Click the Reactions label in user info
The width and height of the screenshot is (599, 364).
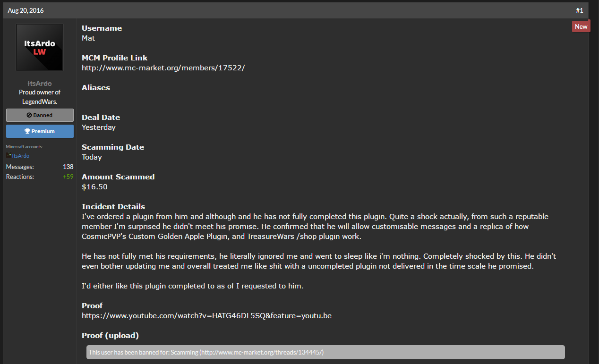pos(20,177)
